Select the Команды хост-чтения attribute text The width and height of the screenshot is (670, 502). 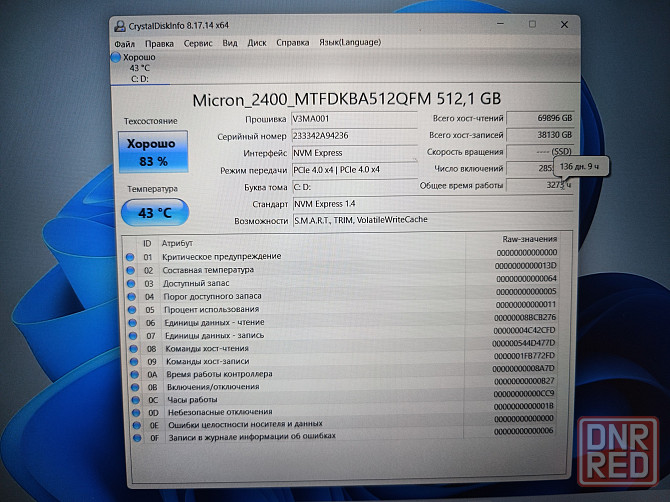point(207,349)
